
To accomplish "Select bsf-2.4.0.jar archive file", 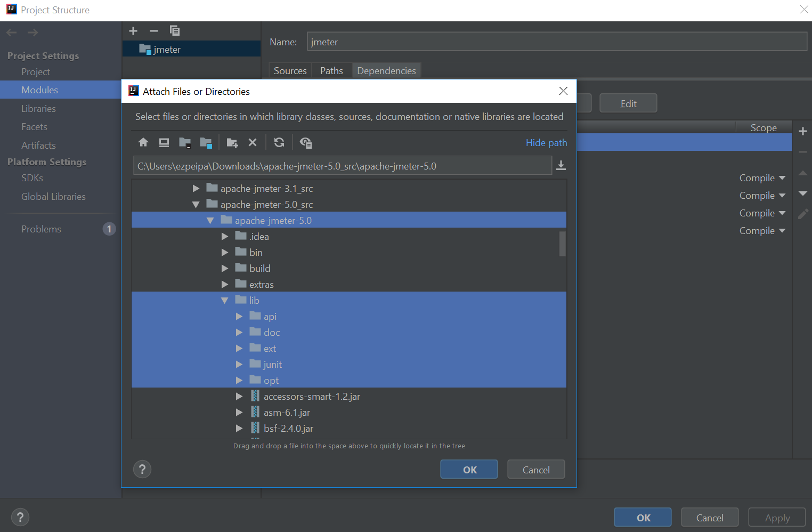I will tap(288, 429).
